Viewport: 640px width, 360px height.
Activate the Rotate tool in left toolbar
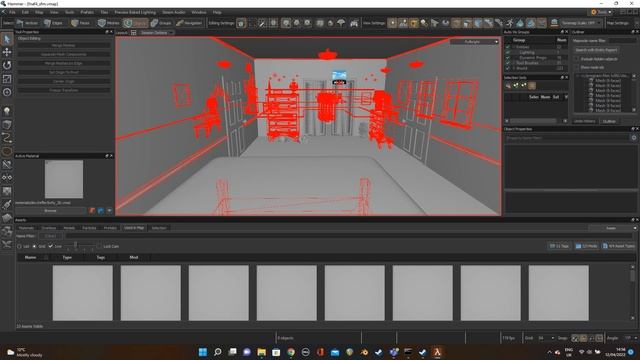point(7,65)
